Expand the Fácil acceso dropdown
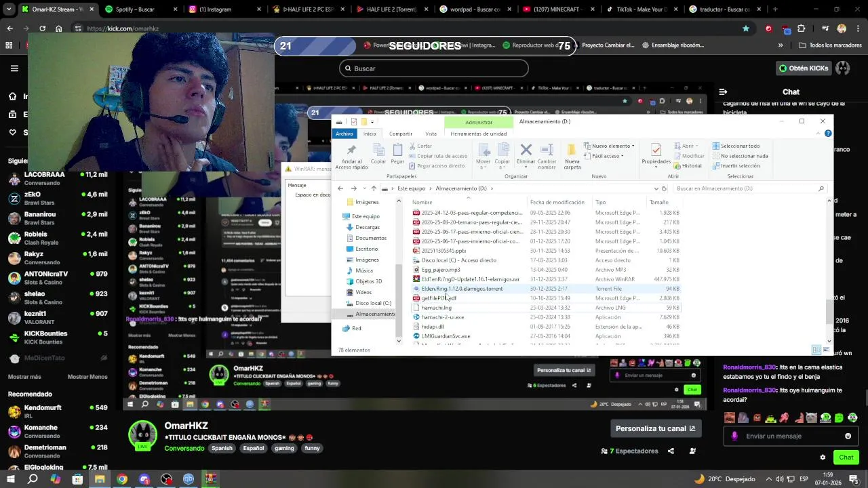 pyautogui.click(x=603, y=156)
